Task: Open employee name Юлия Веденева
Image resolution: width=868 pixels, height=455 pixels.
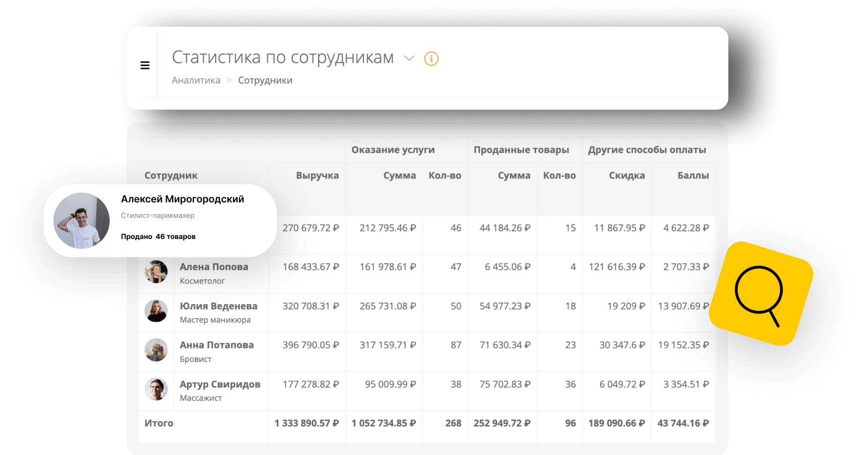Action: click(x=218, y=306)
